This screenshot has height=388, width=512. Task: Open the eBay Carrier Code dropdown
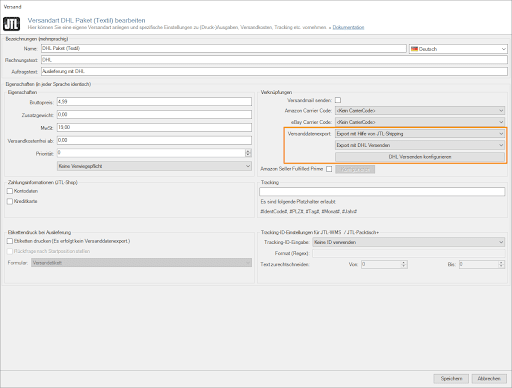tap(420, 122)
